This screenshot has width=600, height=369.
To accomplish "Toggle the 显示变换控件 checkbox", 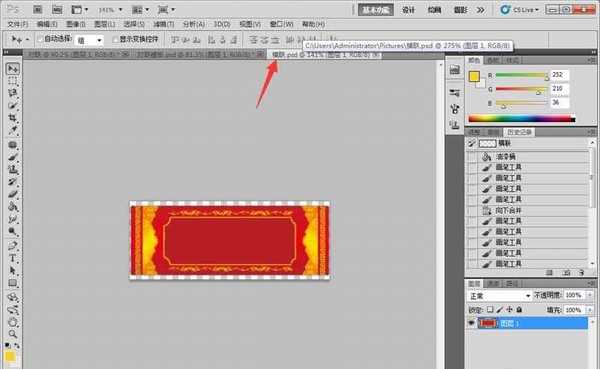I will pyautogui.click(x=115, y=39).
